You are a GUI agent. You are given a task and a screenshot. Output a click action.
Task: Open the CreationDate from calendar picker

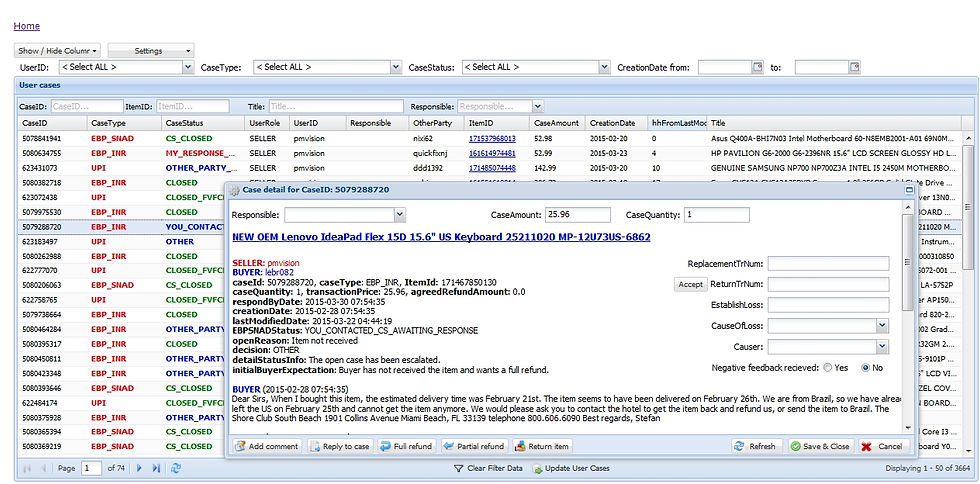758,67
